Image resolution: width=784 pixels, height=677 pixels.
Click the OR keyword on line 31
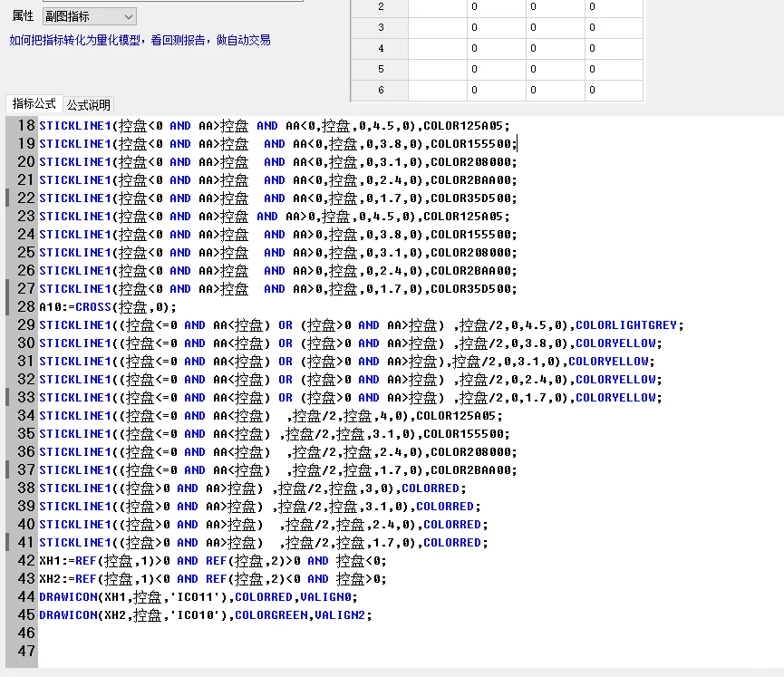286,361
